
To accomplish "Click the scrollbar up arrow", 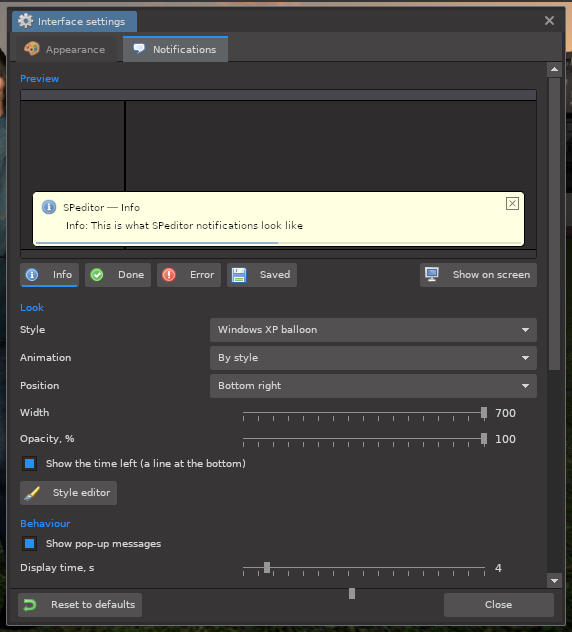I will tap(554, 69).
